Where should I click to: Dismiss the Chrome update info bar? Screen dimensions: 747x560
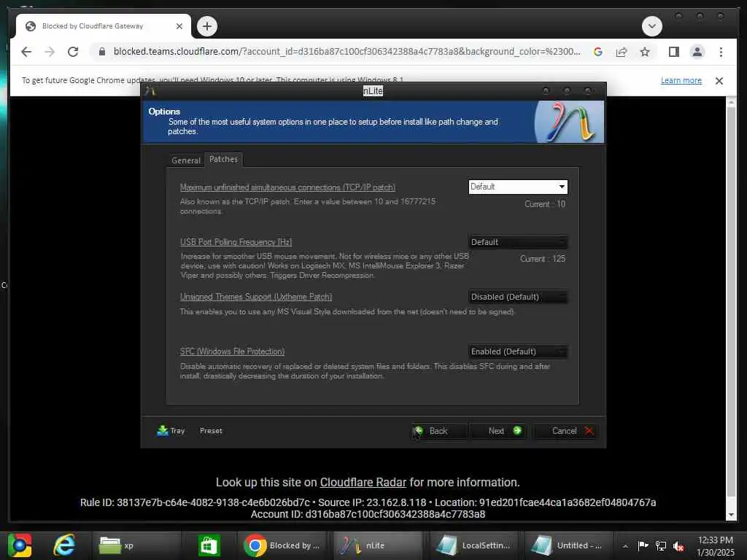coord(719,81)
